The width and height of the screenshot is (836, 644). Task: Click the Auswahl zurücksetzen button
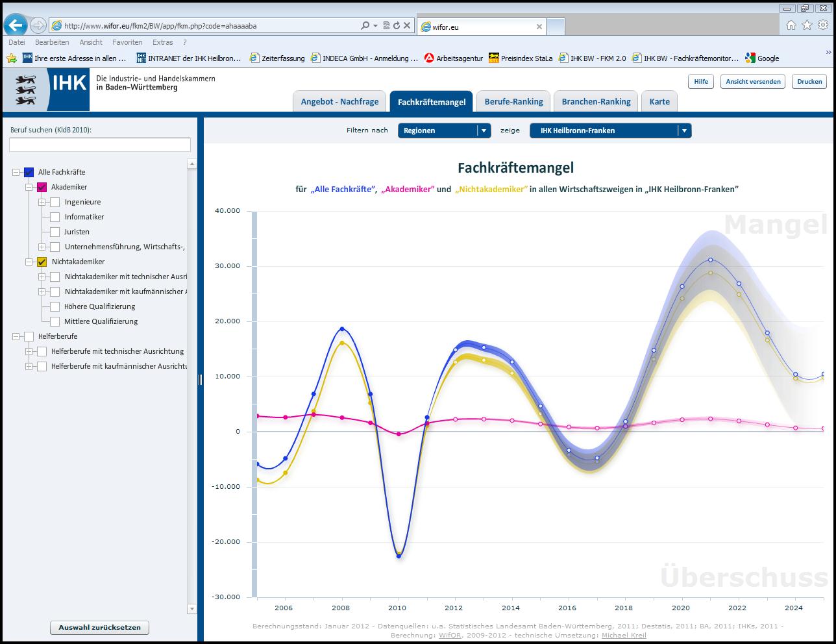point(99,628)
